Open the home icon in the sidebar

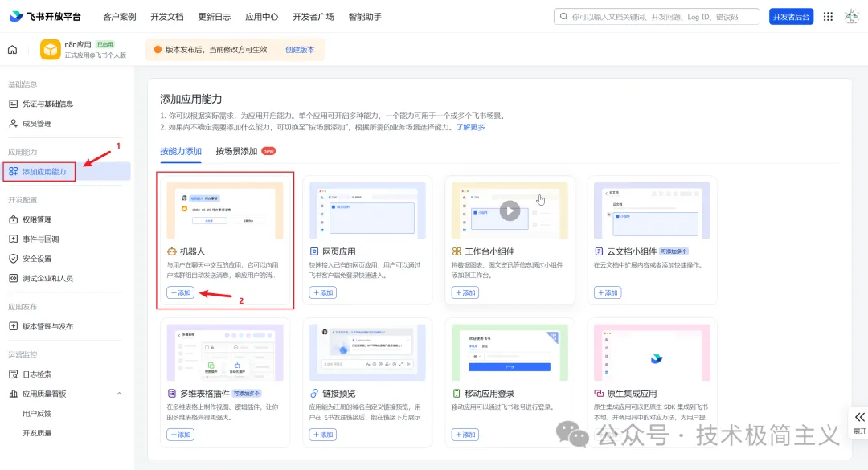pyautogui.click(x=11, y=49)
